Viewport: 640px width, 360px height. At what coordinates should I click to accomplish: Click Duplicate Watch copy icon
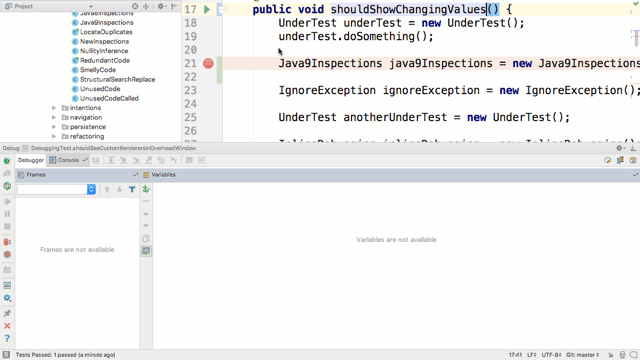(146, 238)
